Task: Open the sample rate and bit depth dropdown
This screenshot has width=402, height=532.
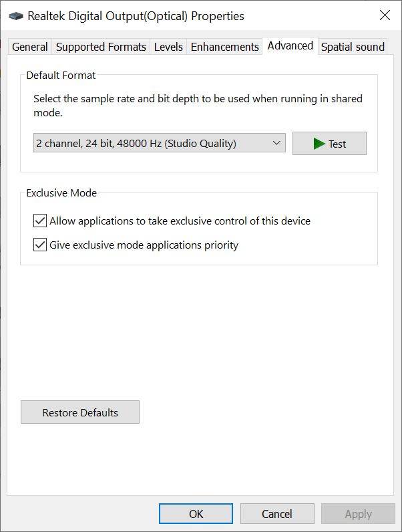Action: click(159, 143)
